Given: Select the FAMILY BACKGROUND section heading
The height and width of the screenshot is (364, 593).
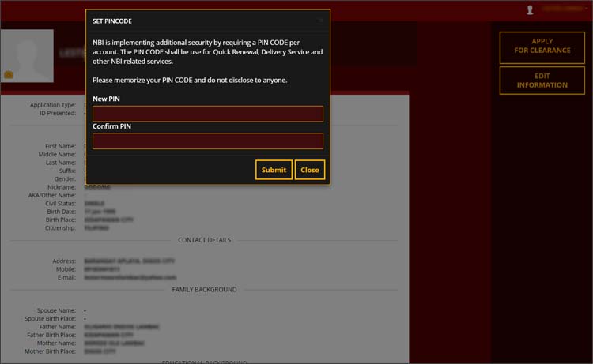Looking at the screenshot, I should click(x=204, y=289).
